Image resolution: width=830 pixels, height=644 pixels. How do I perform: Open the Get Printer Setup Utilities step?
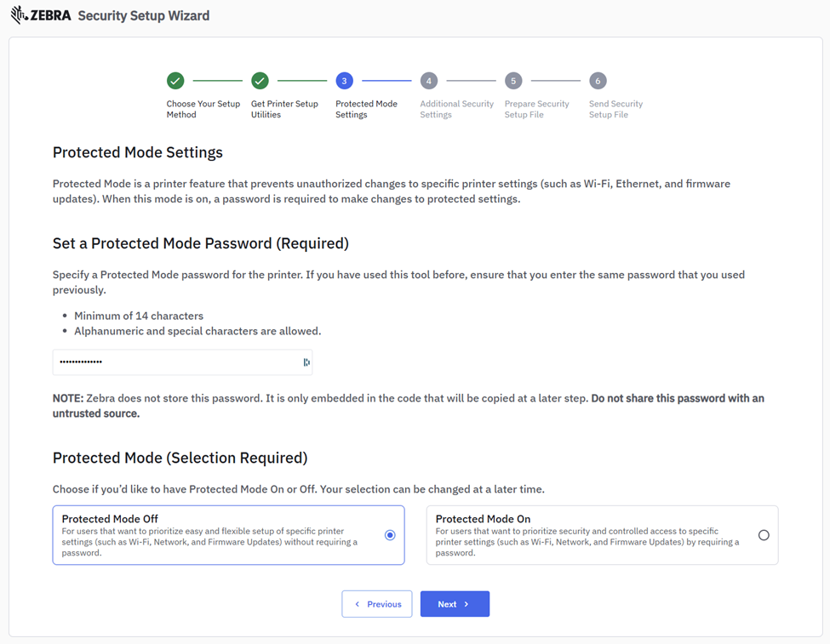284,109
